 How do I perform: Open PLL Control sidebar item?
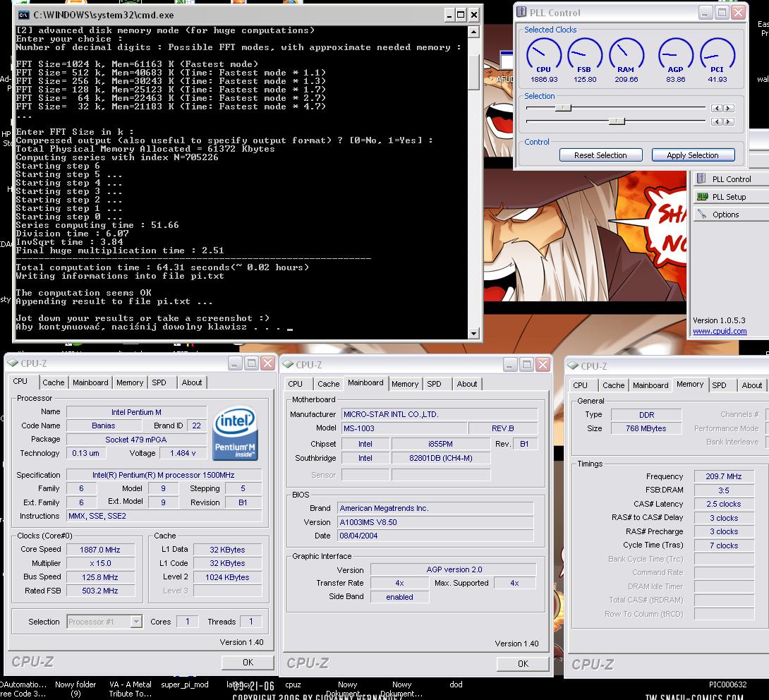730,179
